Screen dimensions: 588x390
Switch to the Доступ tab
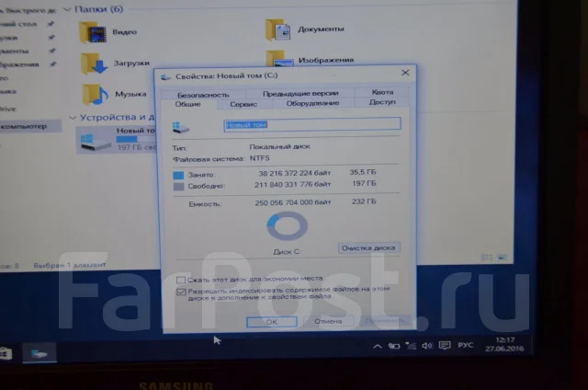382,102
